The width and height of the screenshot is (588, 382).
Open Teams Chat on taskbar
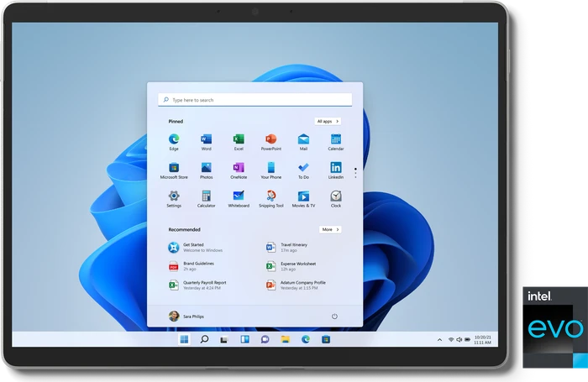coord(265,339)
